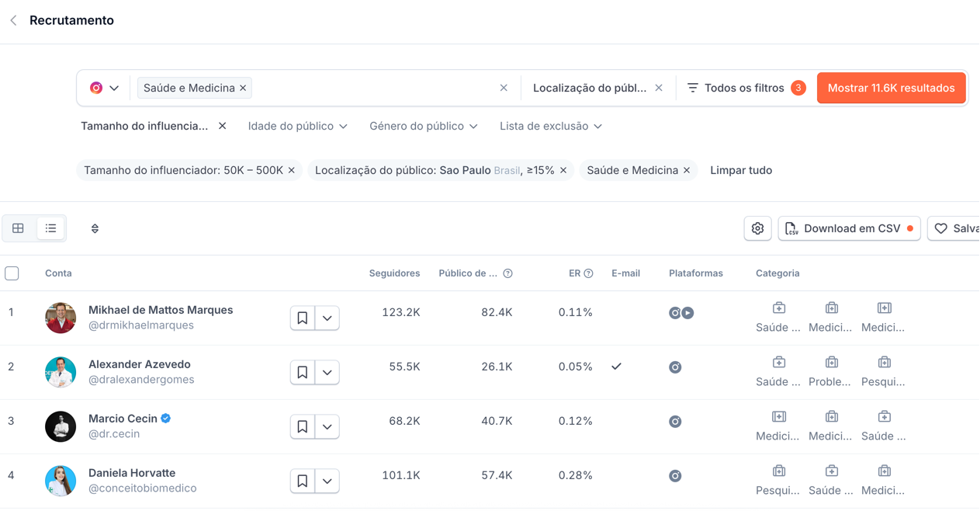Expand save options for Alexander Azevedo

click(327, 372)
